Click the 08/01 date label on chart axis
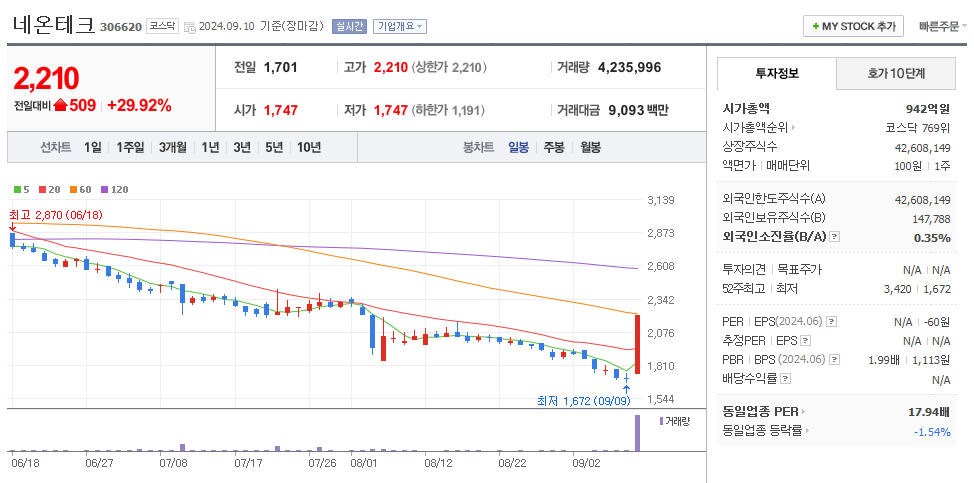The image size is (974, 483). [364, 463]
